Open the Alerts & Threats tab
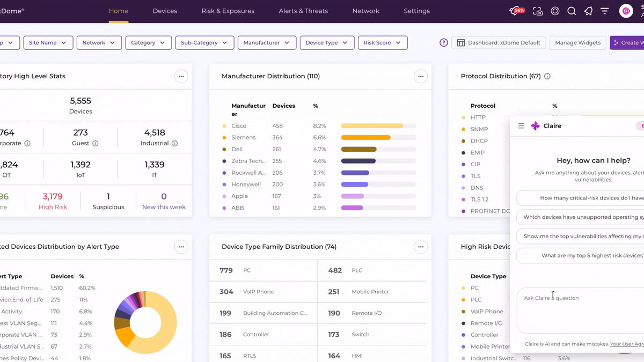The width and height of the screenshot is (644, 362). [x=303, y=11]
